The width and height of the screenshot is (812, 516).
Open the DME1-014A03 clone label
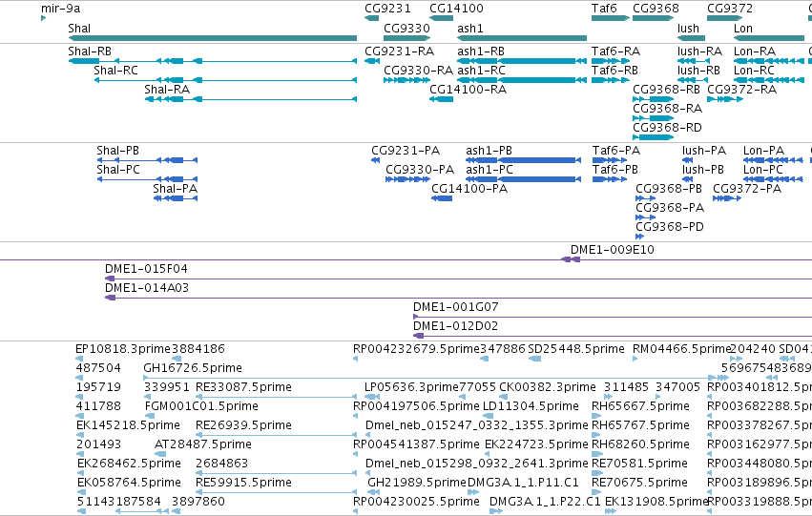147,288
